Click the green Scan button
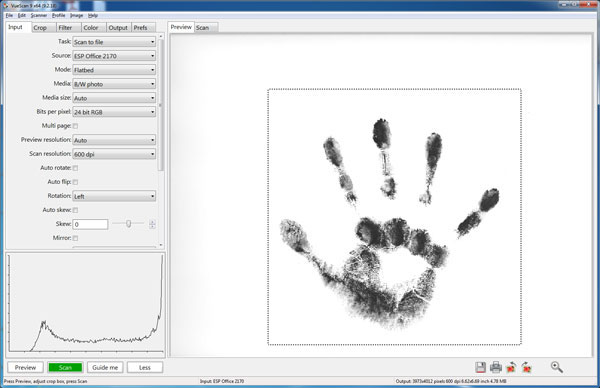 coord(65,367)
